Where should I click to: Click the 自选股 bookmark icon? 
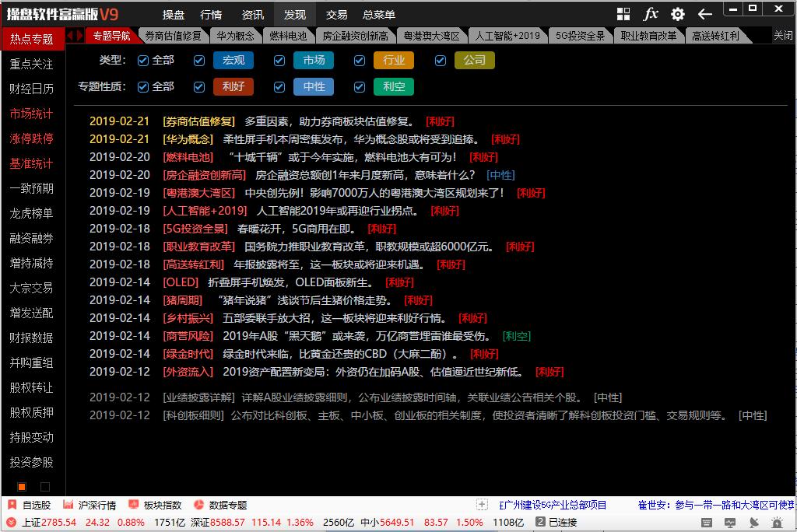(x=11, y=505)
